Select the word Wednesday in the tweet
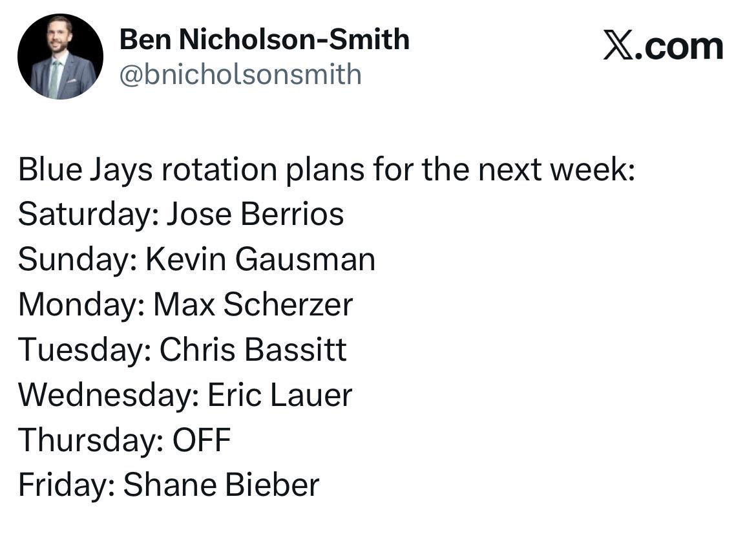Viewport: 756px width, 554px height. tap(105, 394)
